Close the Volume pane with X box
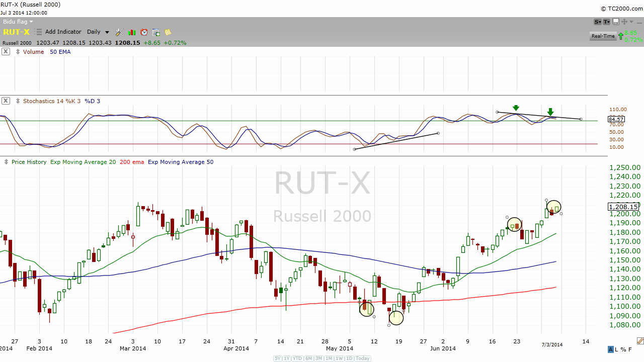 click(6, 52)
